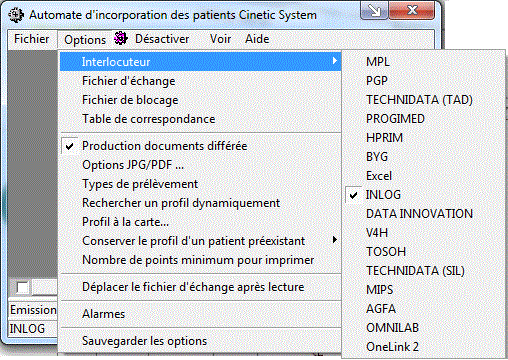
Task: Expand the Interlocuteur submenu arrow
Action: pos(335,61)
